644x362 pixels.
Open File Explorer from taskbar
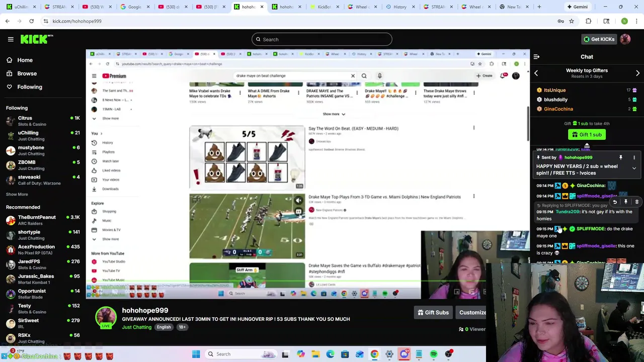point(315,354)
